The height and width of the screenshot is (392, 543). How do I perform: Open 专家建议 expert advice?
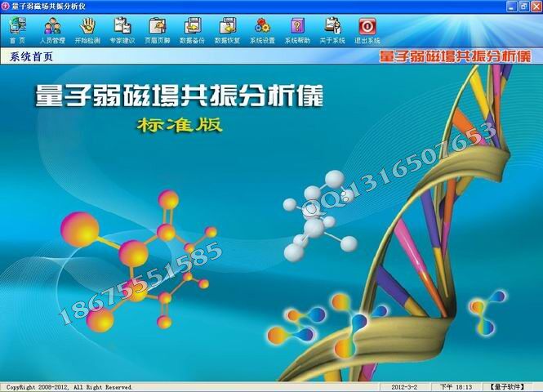tap(122, 29)
